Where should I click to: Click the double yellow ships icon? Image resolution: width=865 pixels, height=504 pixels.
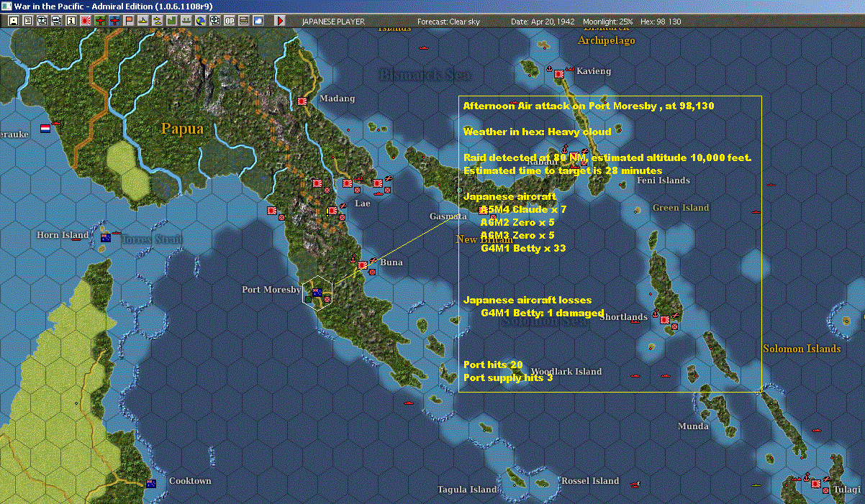tap(158, 21)
